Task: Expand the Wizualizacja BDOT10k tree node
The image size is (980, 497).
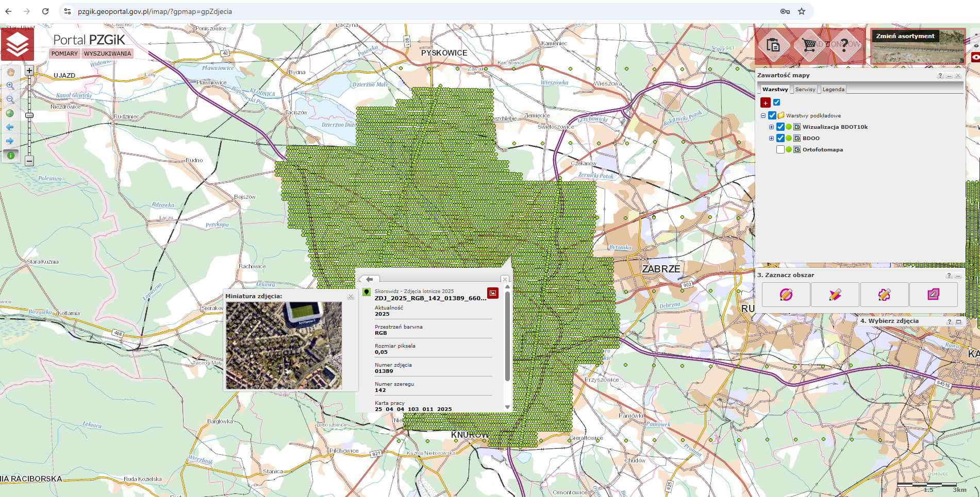Action: tap(771, 127)
